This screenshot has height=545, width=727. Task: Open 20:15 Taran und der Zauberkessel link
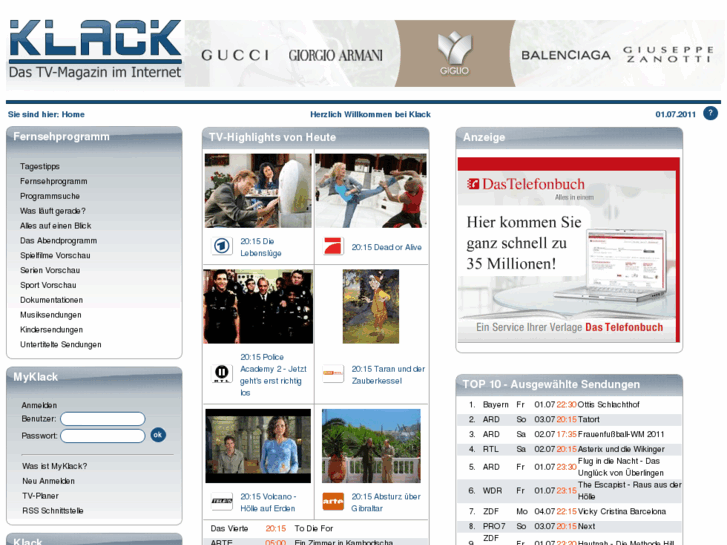coord(388,375)
